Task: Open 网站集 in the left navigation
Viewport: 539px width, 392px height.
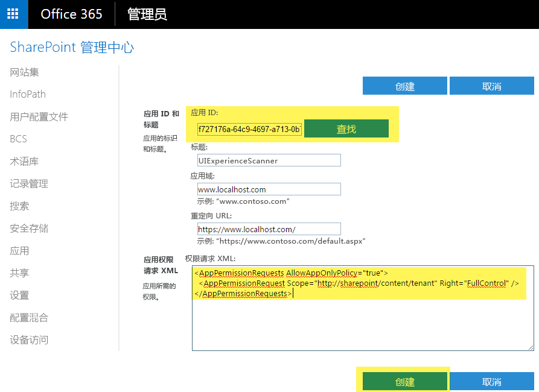Action: (x=25, y=72)
